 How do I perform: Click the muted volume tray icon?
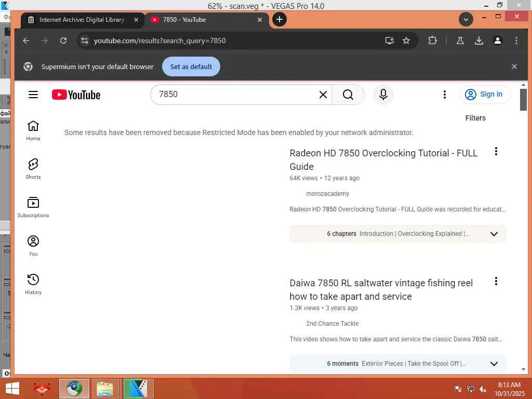point(483,389)
